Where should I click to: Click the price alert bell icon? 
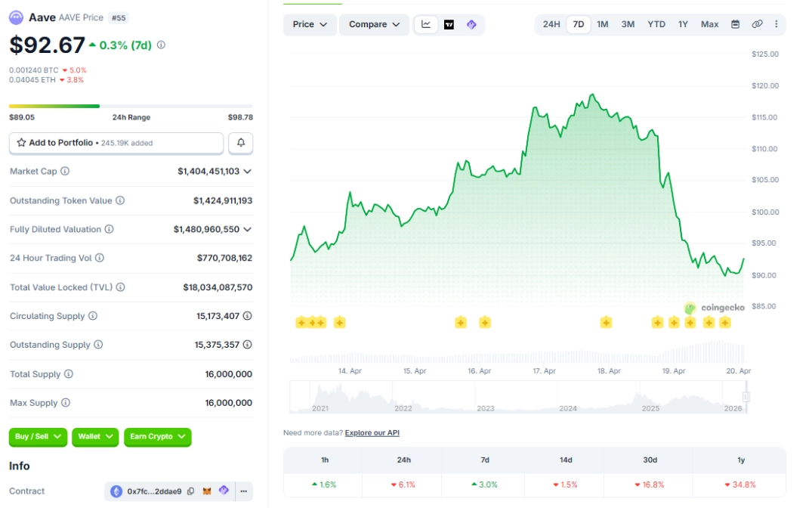click(x=240, y=143)
